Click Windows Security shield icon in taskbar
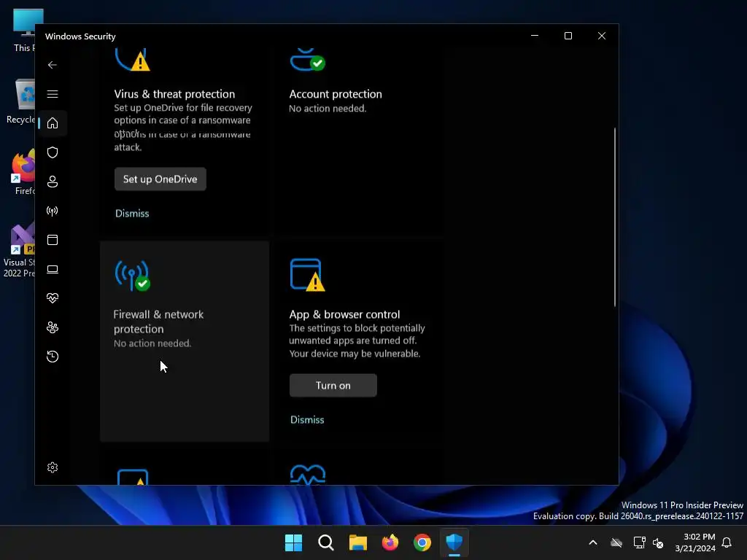 coord(454,542)
